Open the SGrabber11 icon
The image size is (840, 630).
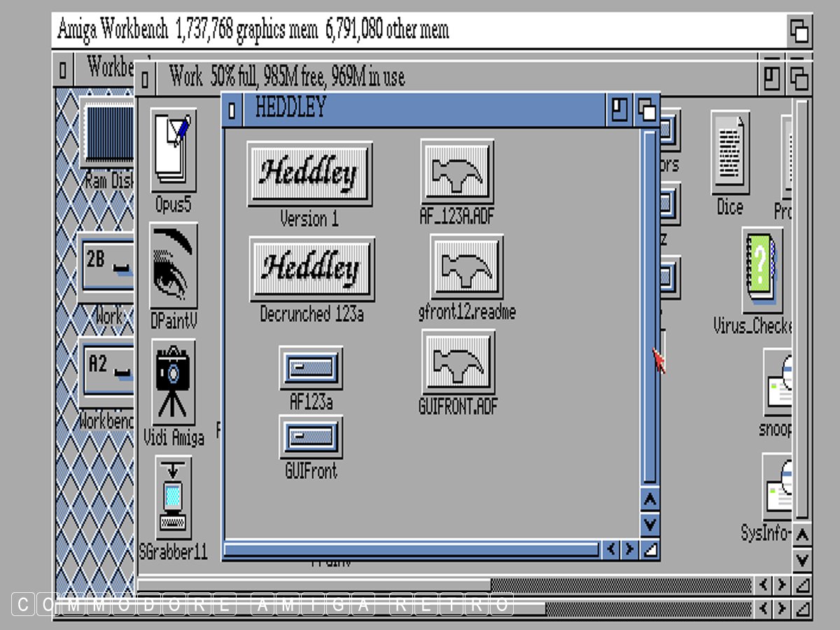click(173, 498)
